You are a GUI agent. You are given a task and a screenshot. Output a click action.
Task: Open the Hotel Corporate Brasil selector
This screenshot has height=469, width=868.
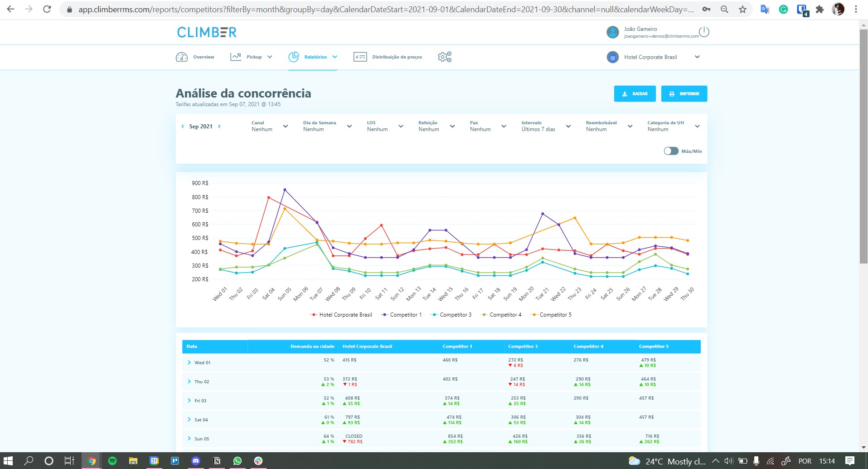(x=653, y=57)
